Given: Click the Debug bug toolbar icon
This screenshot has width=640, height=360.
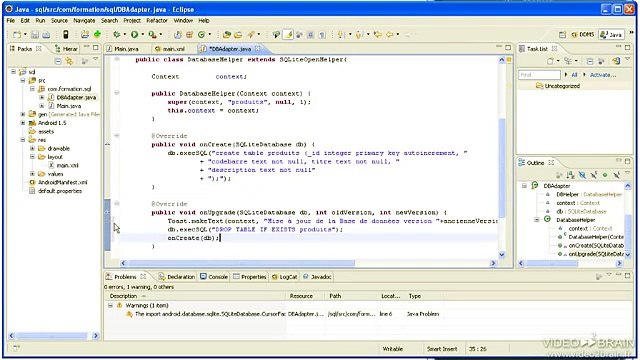Looking at the screenshot, I should 116,35.
